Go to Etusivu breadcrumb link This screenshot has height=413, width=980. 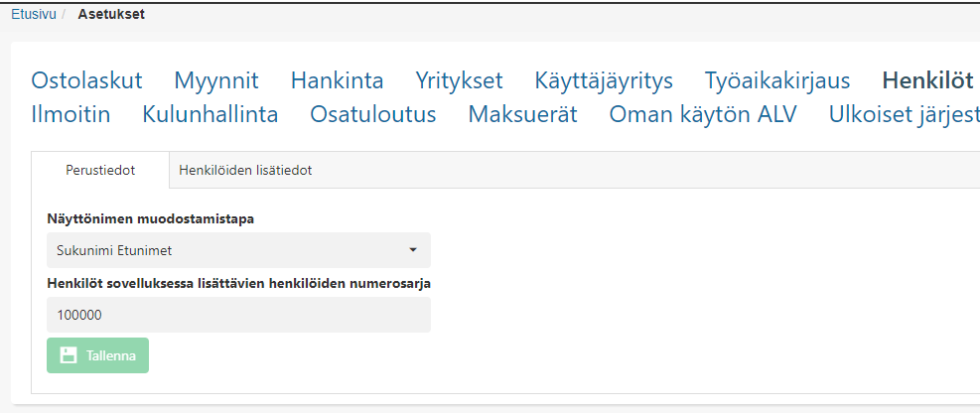(x=34, y=14)
